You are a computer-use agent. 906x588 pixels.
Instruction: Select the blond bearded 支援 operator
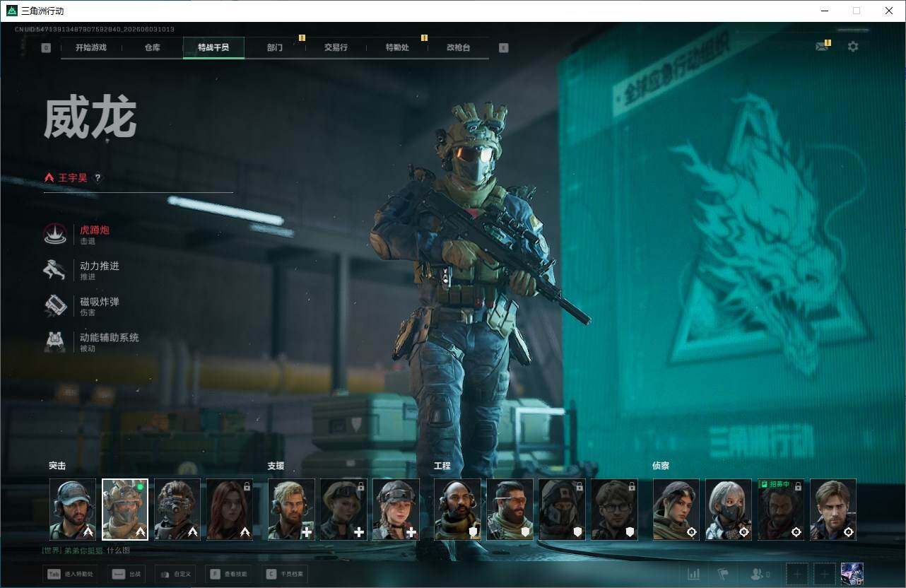[291, 510]
